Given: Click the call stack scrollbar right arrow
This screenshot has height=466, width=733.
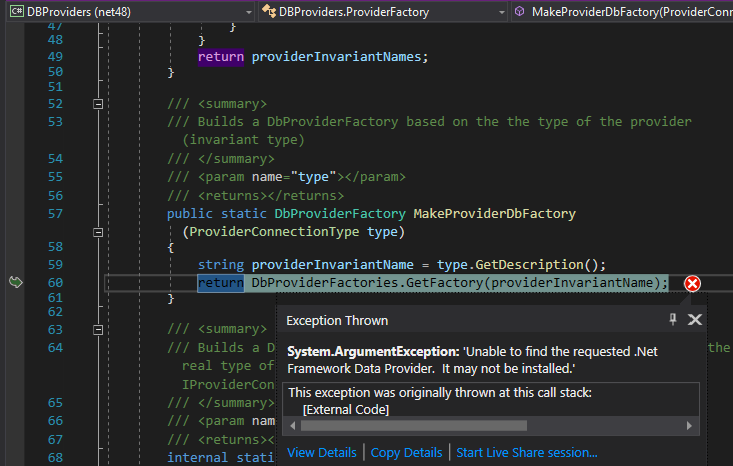Looking at the screenshot, I should [x=689, y=426].
